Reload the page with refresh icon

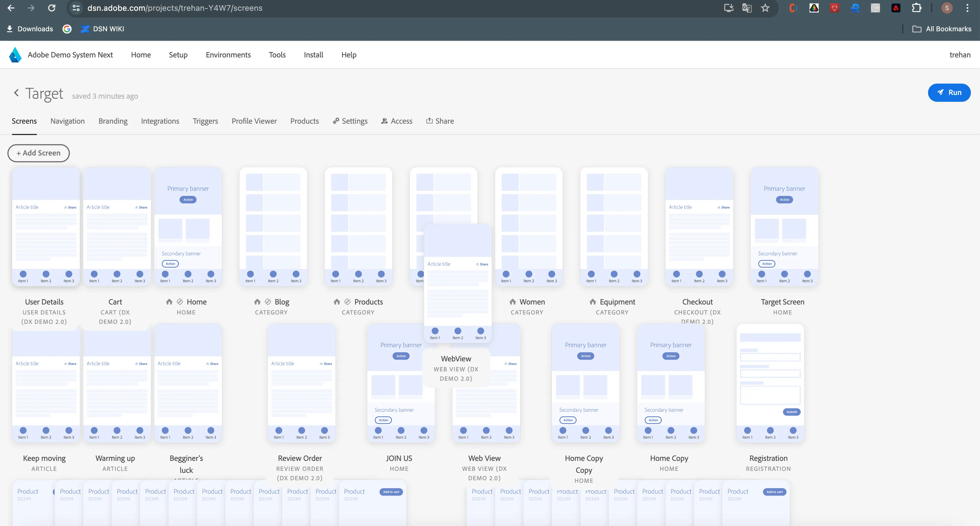[52, 8]
